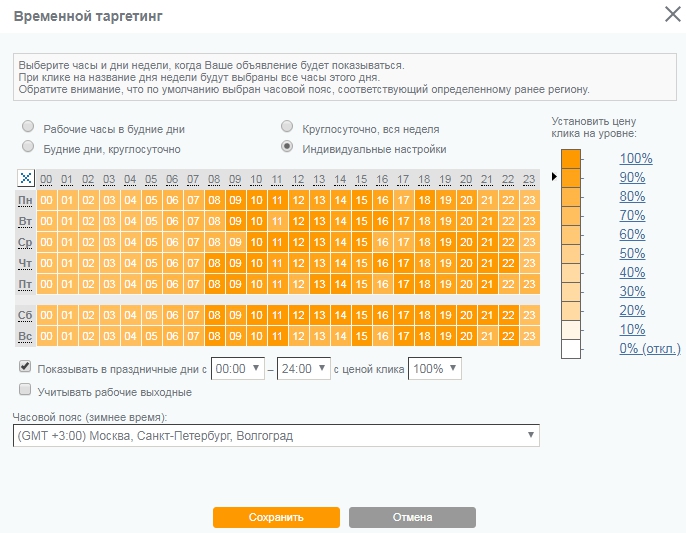Click the 'Сохранить' button
The height and width of the screenshot is (533, 686).
(x=276, y=517)
